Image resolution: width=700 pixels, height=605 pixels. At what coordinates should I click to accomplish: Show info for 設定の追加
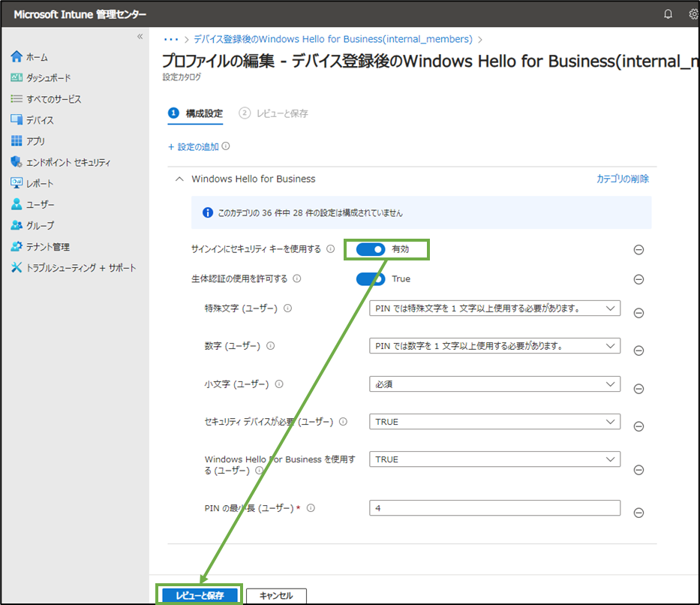(x=226, y=146)
